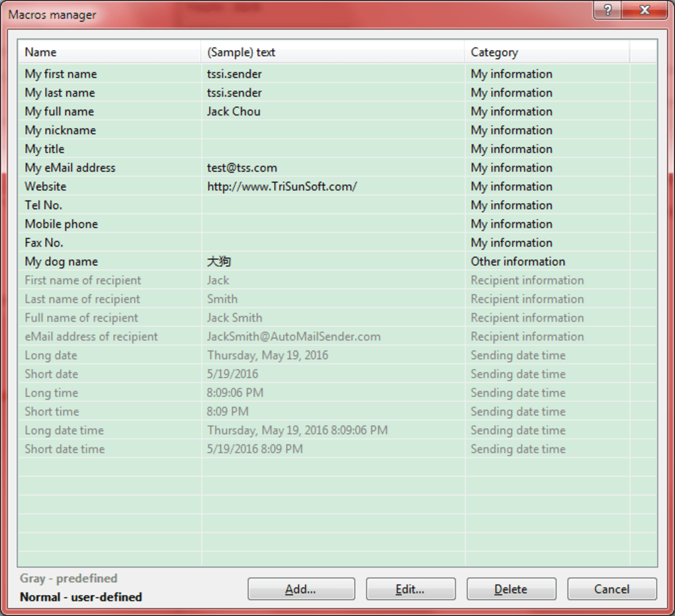Close the Macros manager window
Screen dimensions: 675x616
(x=644, y=10)
